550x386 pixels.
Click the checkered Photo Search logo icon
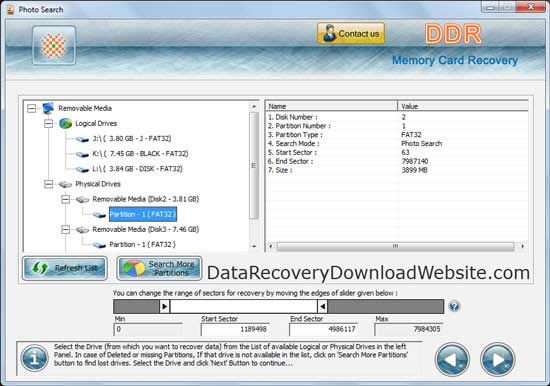click(x=54, y=46)
